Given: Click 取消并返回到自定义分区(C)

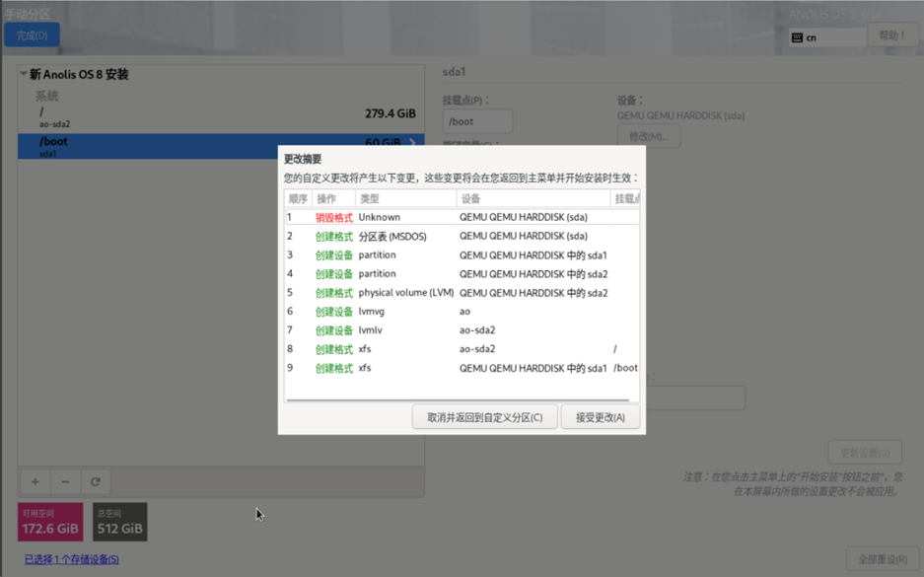Looking at the screenshot, I should coord(484,415).
